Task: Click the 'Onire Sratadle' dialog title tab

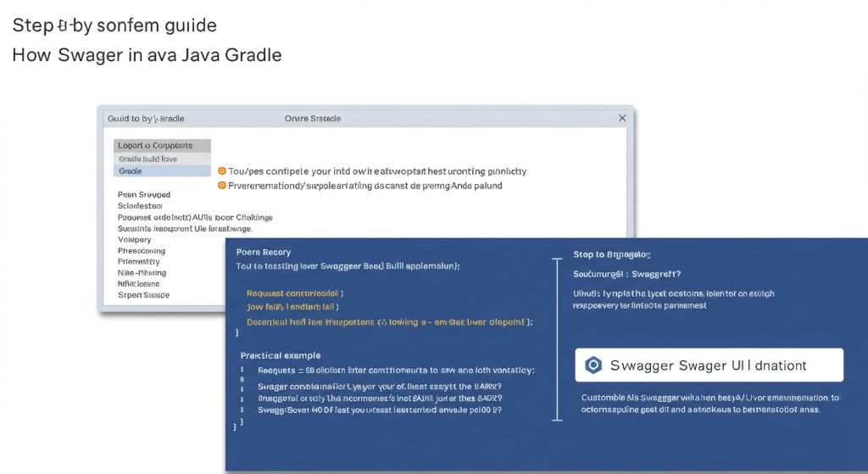Action: coord(313,119)
